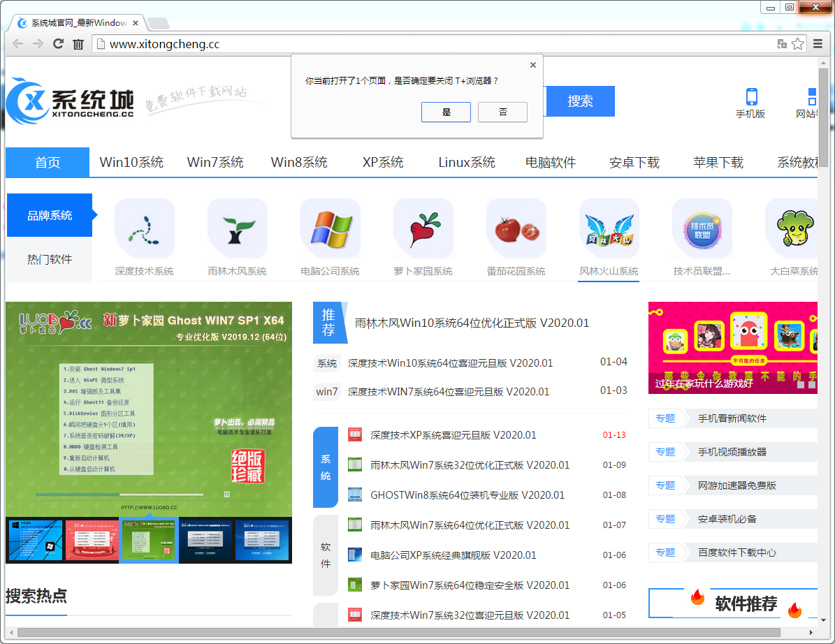This screenshot has width=835, height=644.
Task: Select the highlighted green carousel thumbnail
Action: coord(149,540)
